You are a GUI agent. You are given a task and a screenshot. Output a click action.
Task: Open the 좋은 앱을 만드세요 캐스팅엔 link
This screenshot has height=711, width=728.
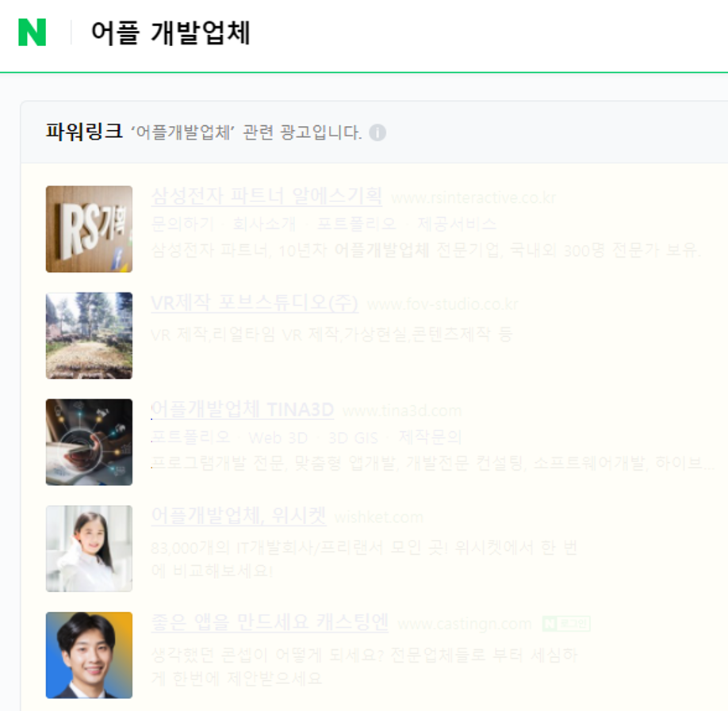coord(270,622)
